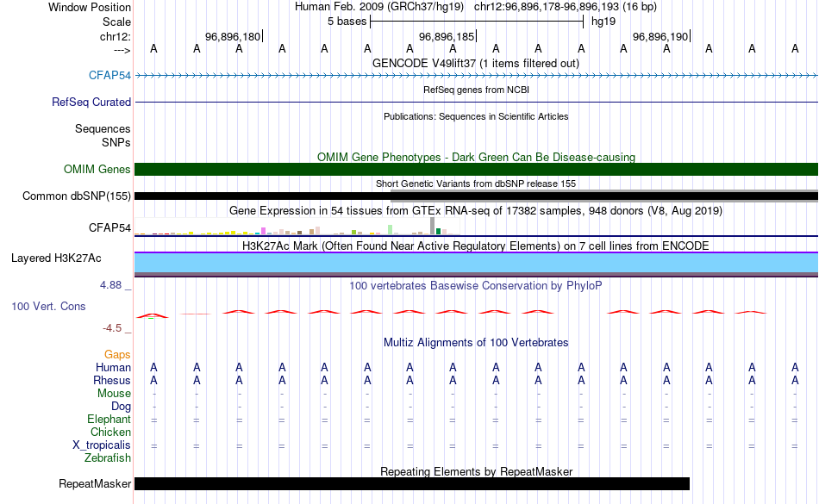Screen dimensions: 819x504
Task: Click the sequence direction arrow
Action: click(x=122, y=50)
